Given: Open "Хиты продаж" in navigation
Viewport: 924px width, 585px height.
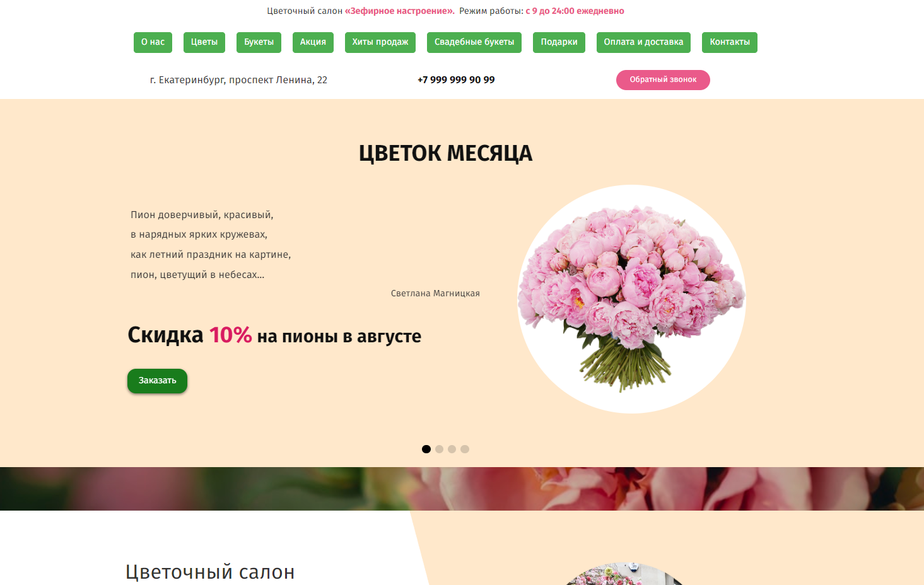Looking at the screenshot, I should (380, 42).
